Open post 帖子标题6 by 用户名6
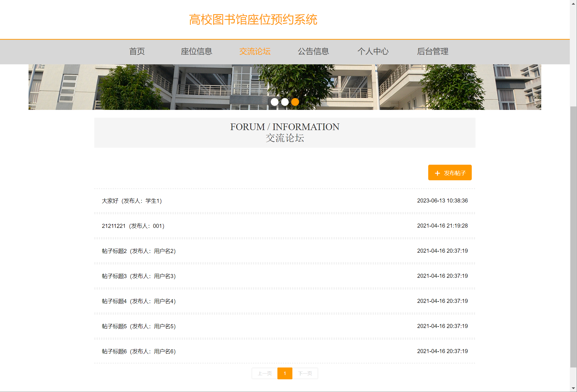Screen dimensions: 577x392 [x=139, y=351]
